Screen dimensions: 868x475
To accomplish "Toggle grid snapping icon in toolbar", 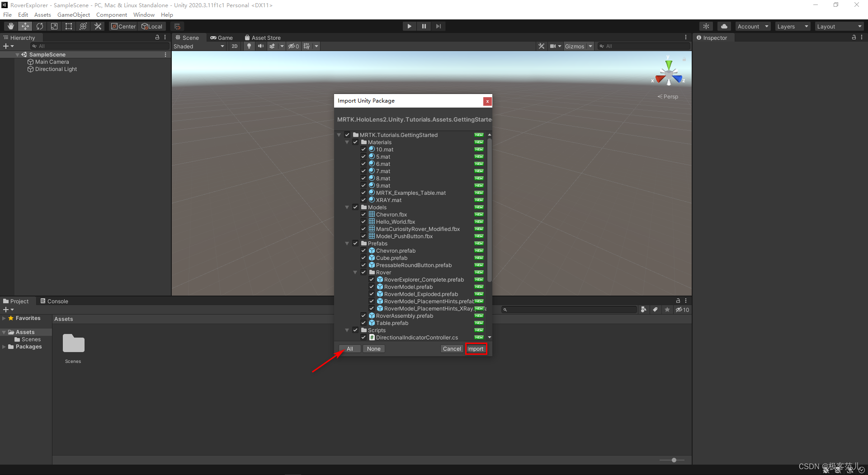I will pyautogui.click(x=177, y=26).
